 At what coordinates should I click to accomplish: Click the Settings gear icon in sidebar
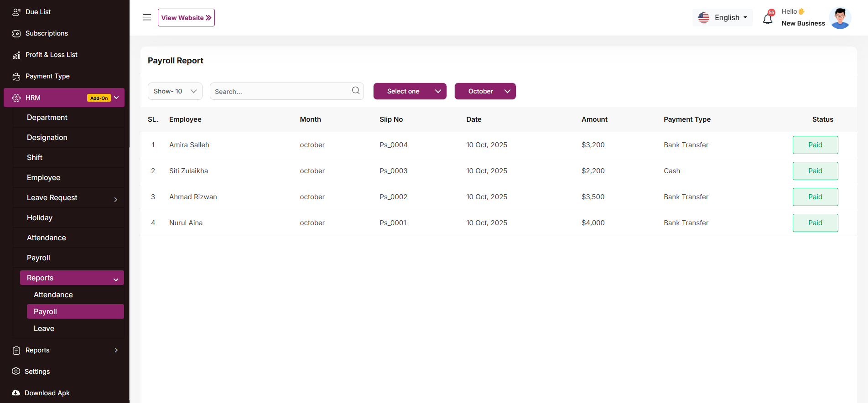16,372
